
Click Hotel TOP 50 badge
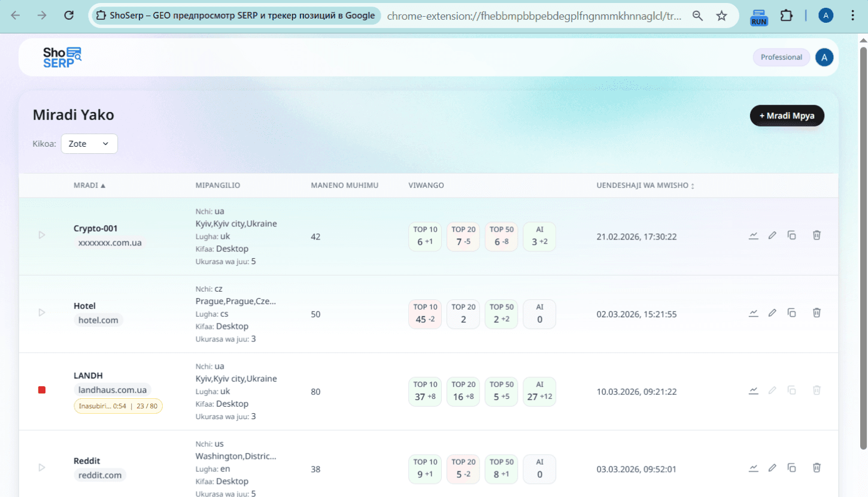502,314
